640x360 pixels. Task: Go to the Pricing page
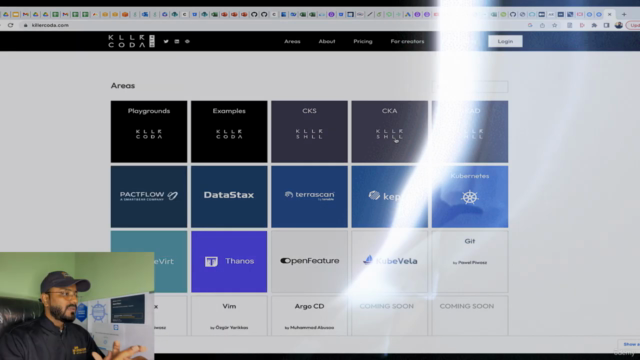pos(363,41)
